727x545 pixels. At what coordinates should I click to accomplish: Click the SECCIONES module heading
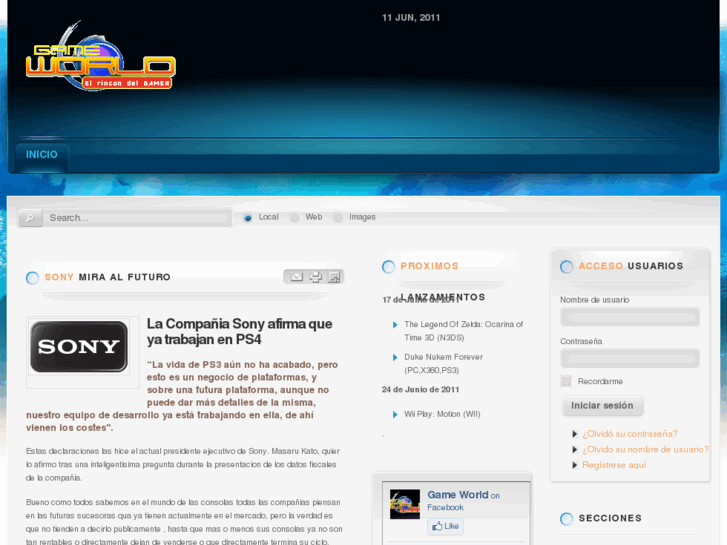(610, 518)
